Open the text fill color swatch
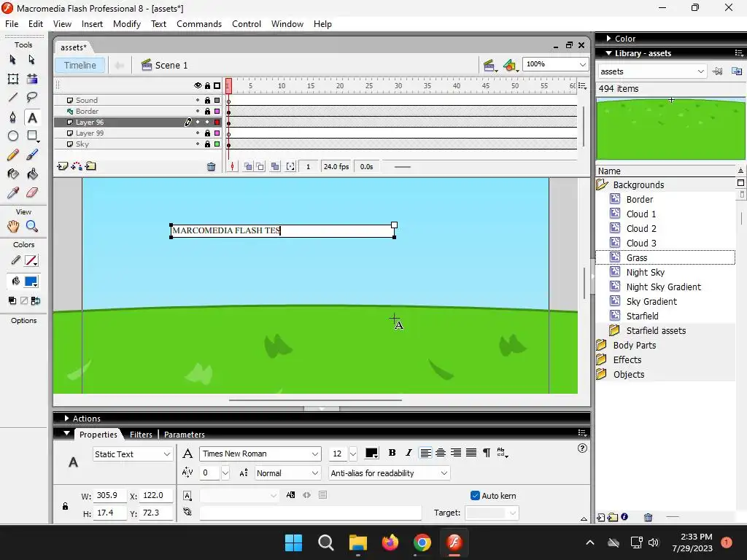This screenshot has height=560, width=747. (371, 454)
